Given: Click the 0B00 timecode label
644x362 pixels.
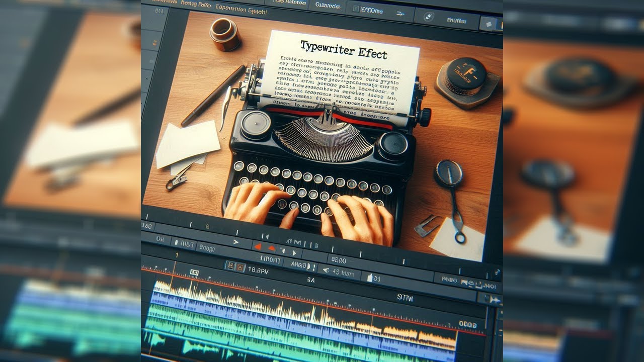Looking at the screenshot, I should (339, 260).
